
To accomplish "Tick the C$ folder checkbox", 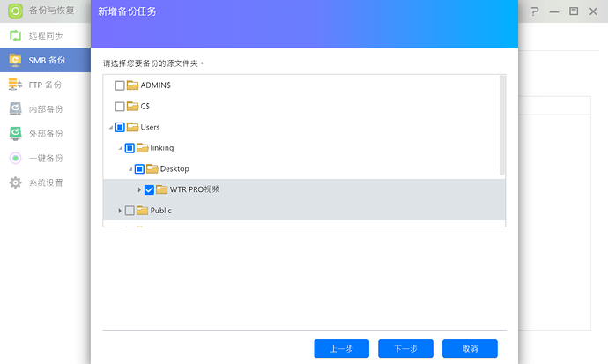I will (x=120, y=106).
